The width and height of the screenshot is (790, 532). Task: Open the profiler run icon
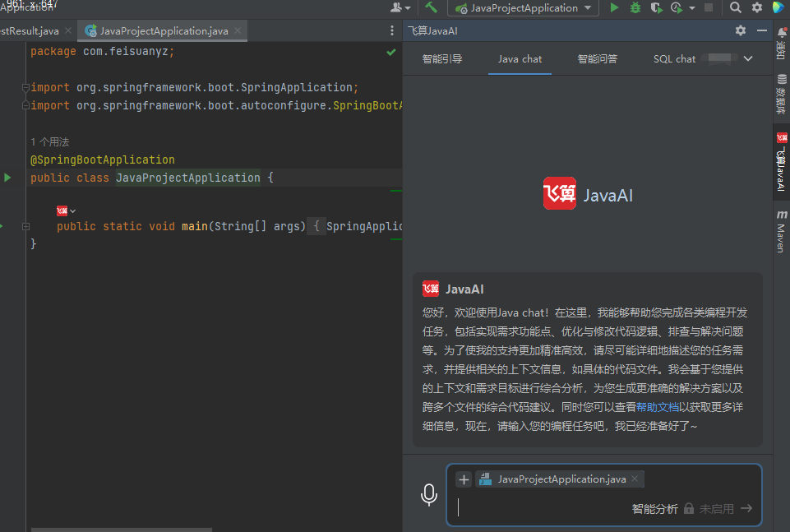(x=676, y=7)
